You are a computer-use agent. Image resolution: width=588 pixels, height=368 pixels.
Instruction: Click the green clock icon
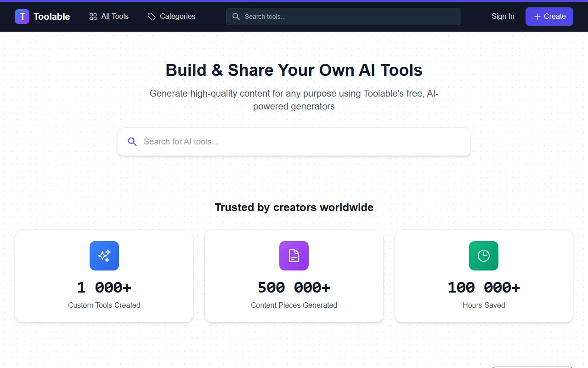[484, 256]
